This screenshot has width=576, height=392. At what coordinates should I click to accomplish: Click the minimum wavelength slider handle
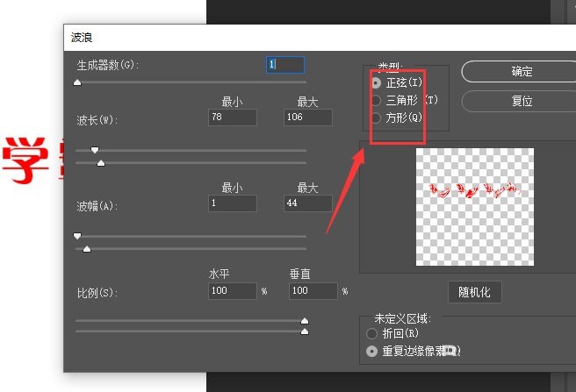coord(95,150)
